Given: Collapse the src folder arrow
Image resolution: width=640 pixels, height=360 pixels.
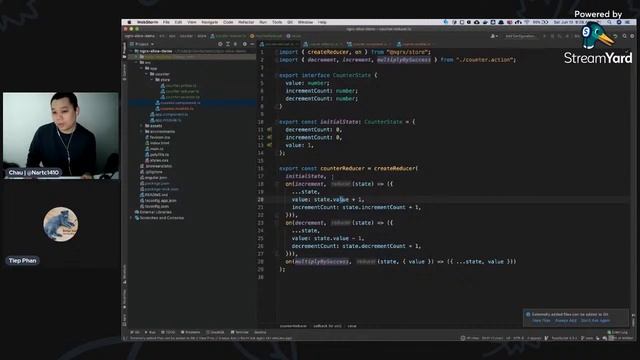Looking at the screenshot, I should coord(137,62).
